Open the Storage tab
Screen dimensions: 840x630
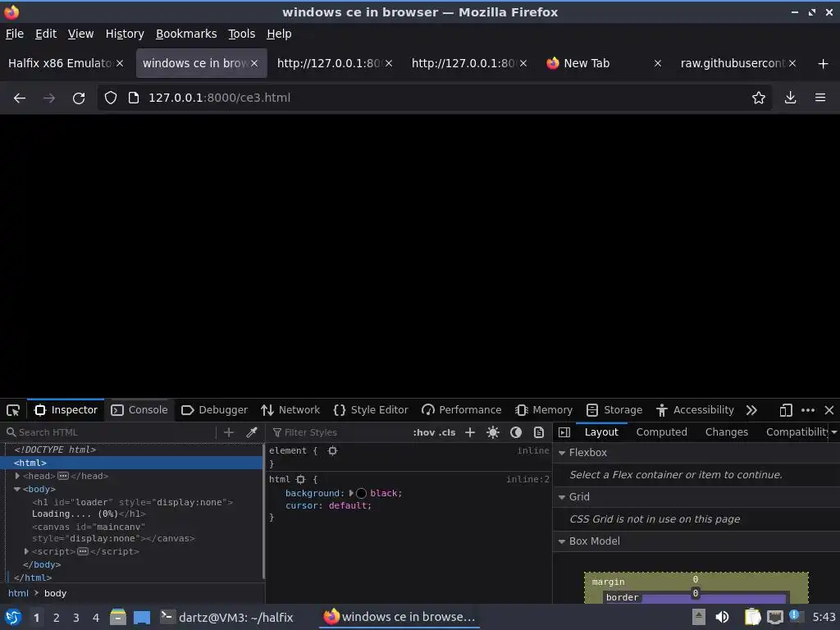tap(614, 410)
